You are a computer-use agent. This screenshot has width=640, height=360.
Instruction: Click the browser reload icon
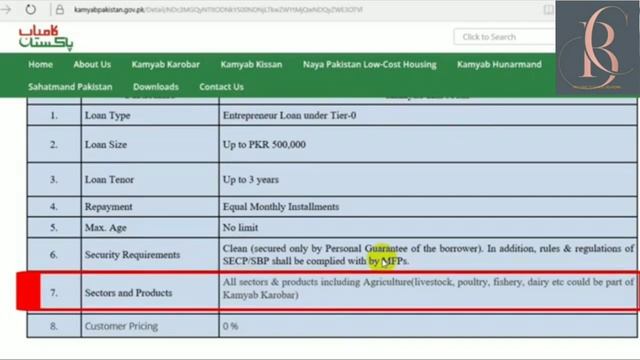pyautogui.click(x=31, y=9)
